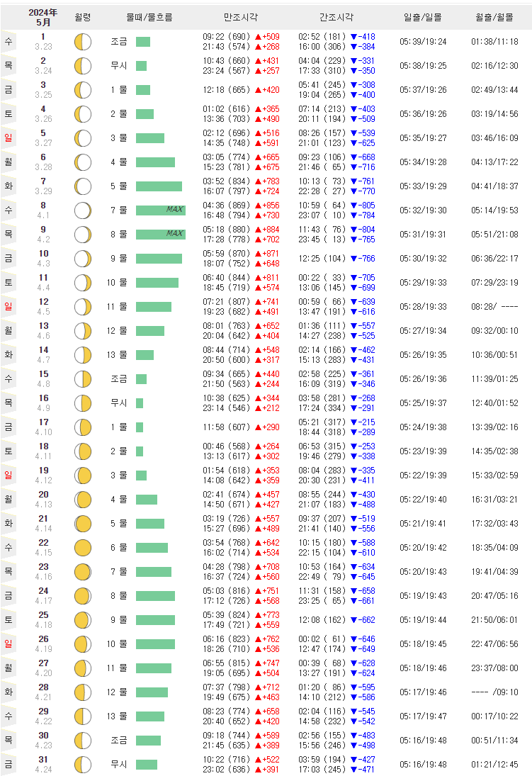Click the moon phase icon for May 1

(83, 42)
